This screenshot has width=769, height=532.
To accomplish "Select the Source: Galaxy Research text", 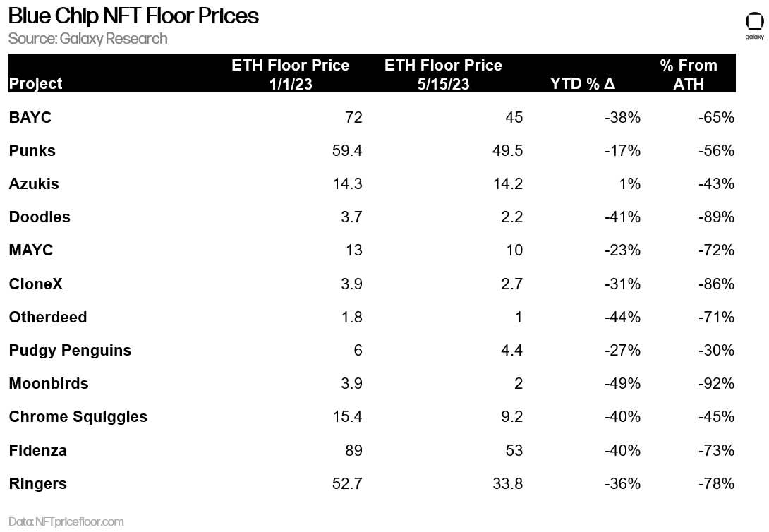I will tap(88, 38).
